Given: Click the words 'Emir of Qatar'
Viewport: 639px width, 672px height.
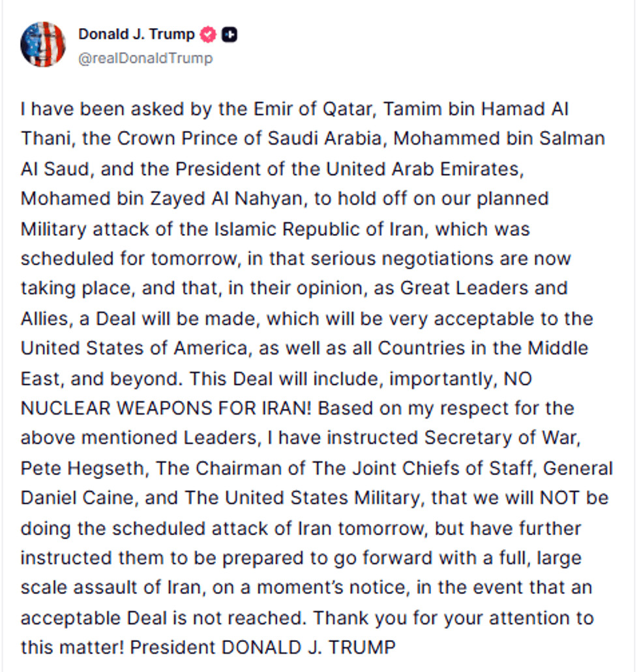Looking at the screenshot, I should [312, 109].
